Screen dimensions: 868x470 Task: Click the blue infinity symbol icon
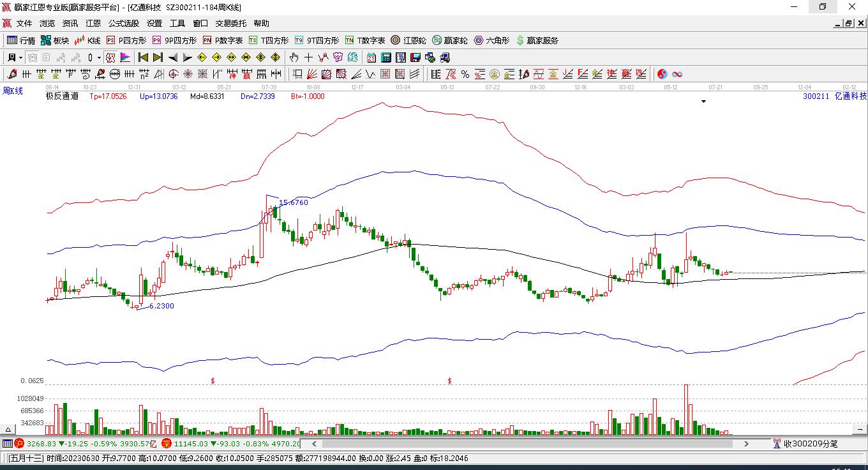(x=677, y=74)
